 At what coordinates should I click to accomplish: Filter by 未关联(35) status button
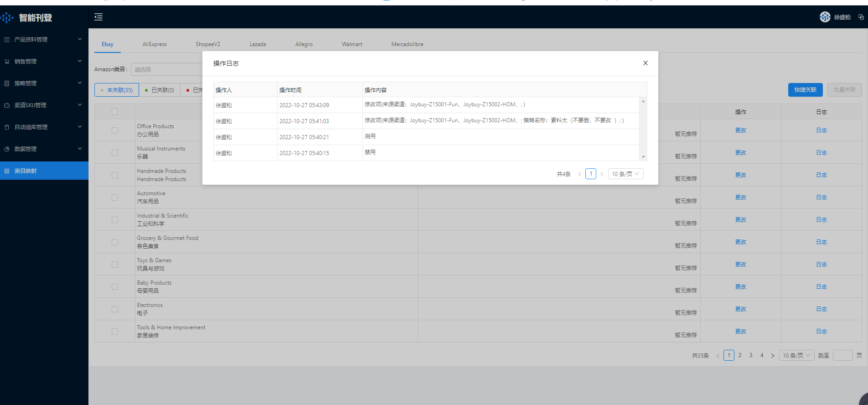pos(117,90)
